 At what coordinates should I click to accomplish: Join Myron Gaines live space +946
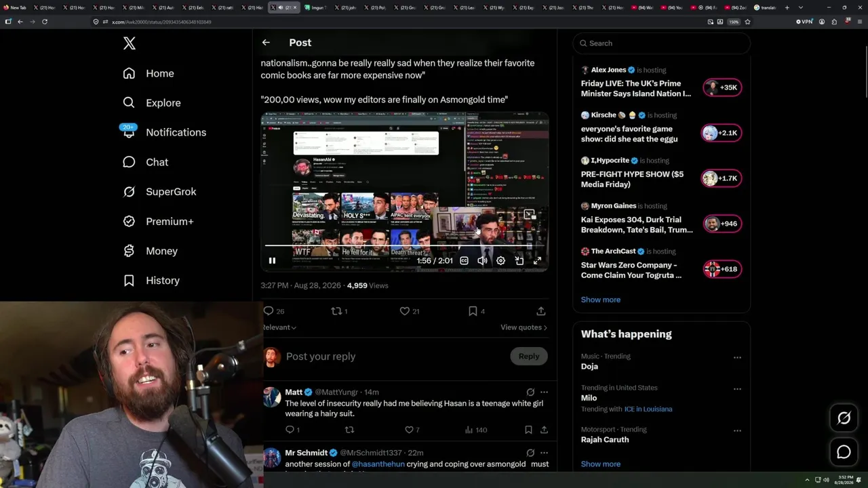click(722, 224)
